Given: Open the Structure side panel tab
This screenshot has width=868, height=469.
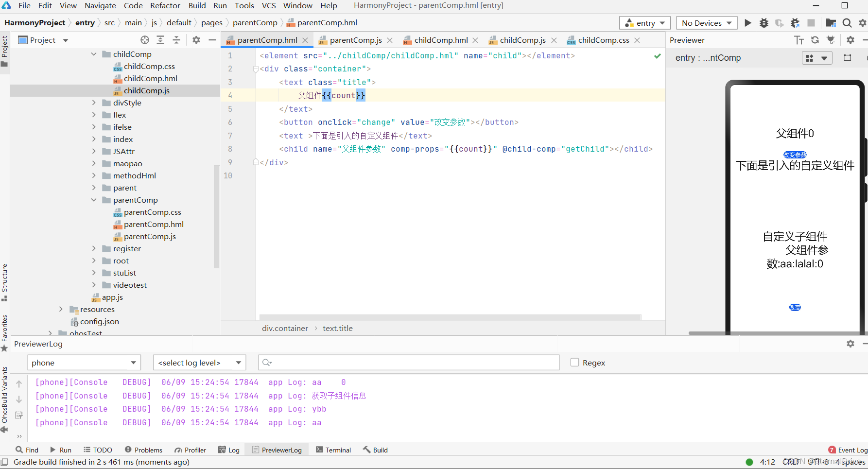Looking at the screenshot, I should click(x=4, y=282).
